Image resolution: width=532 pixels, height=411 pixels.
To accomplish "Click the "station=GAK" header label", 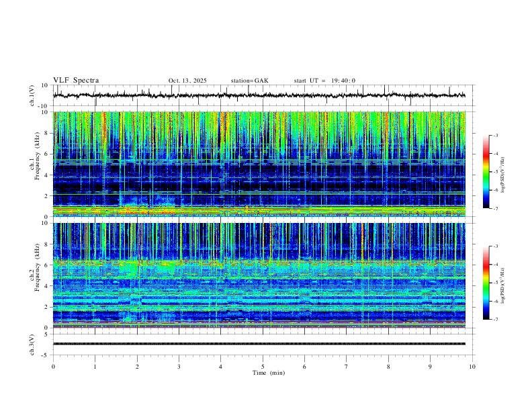I will [249, 81].
